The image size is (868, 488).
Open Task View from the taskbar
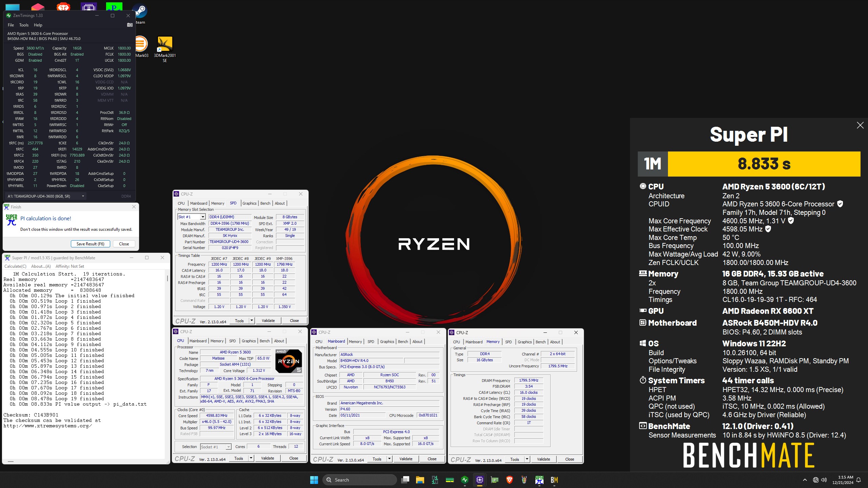(x=405, y=480)
